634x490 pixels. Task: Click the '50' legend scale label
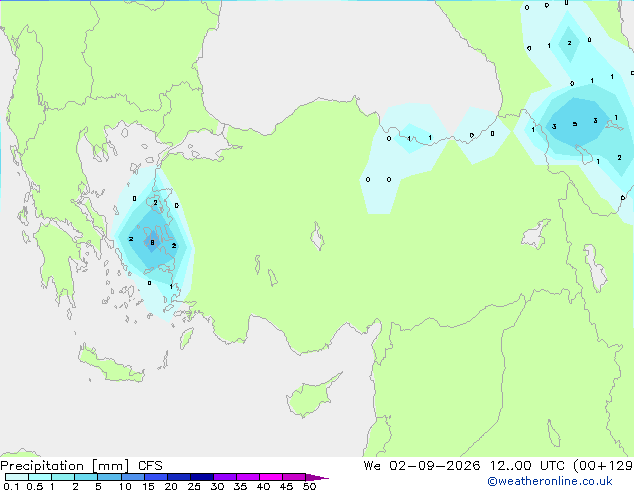(x=309, y=486)
